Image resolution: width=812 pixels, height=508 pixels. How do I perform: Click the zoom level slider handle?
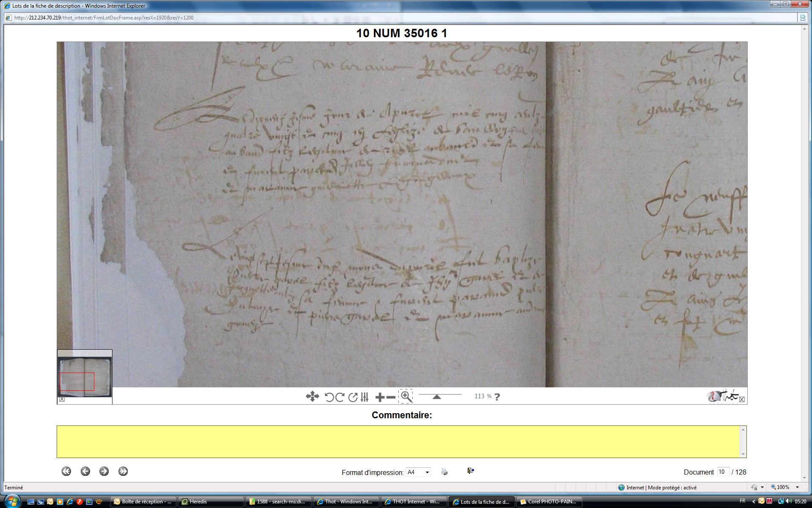pyautogui.click(x=437, y=397)
